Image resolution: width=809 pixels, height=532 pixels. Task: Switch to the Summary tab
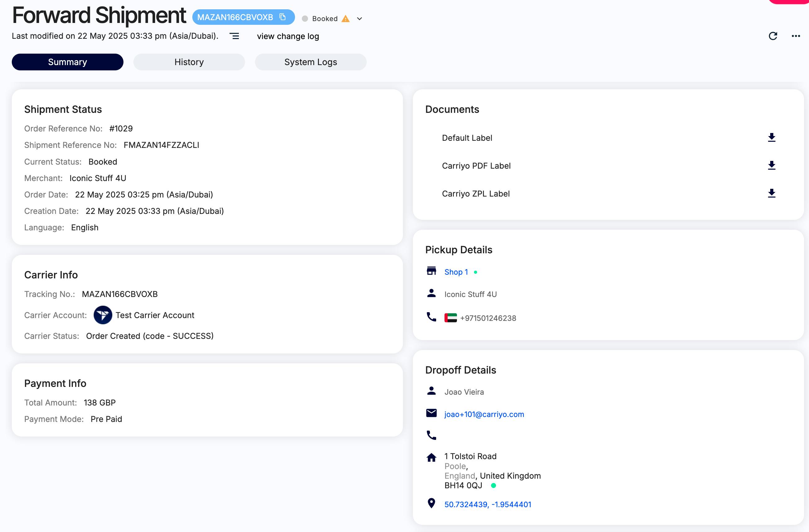coord(68,62)
